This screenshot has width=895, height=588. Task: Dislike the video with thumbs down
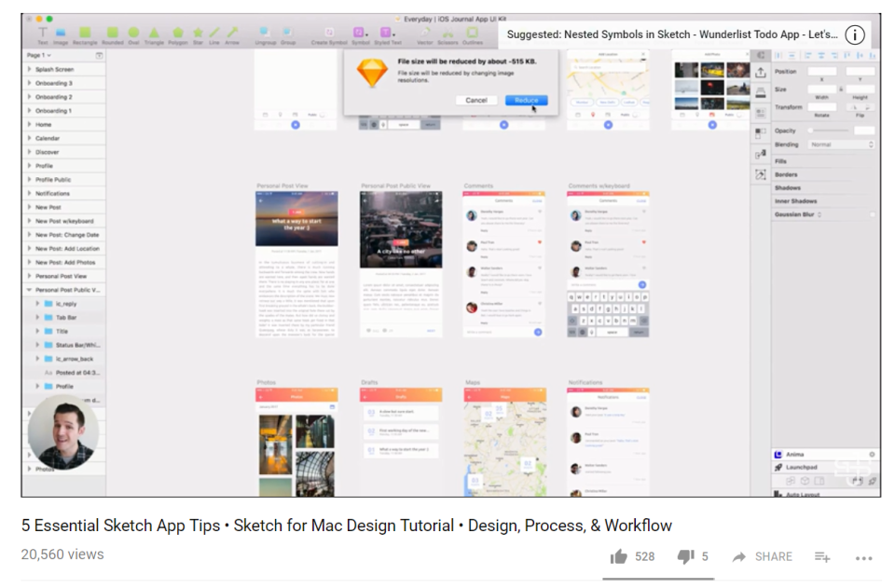[685, 556]
